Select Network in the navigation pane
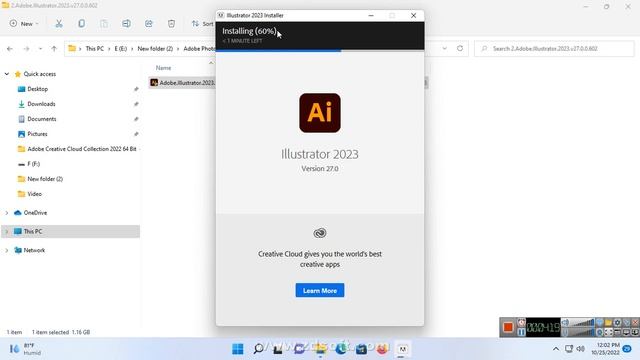 click(x=34, y=250)
